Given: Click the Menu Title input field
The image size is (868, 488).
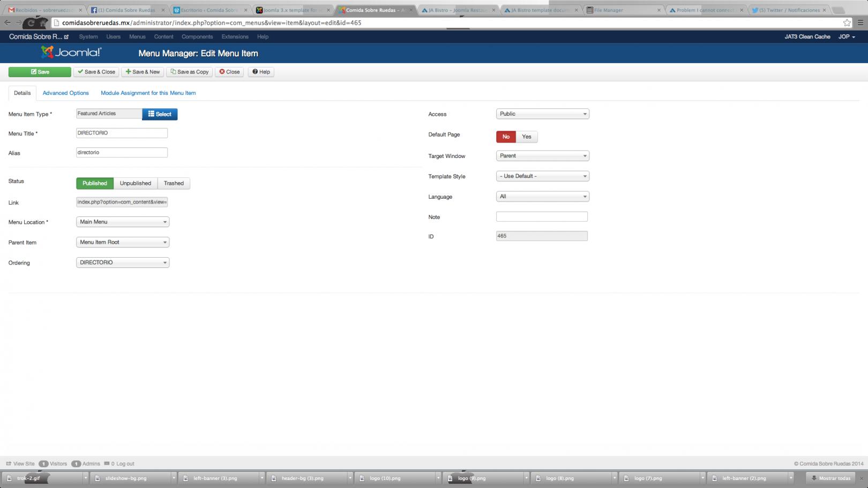Looking at the screenshot, I should click(x=122, y=133).
